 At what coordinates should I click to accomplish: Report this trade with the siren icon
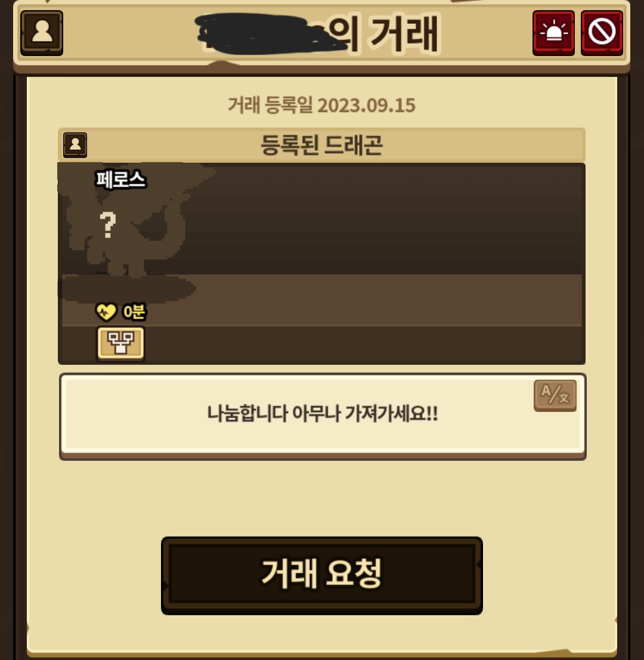553,33
